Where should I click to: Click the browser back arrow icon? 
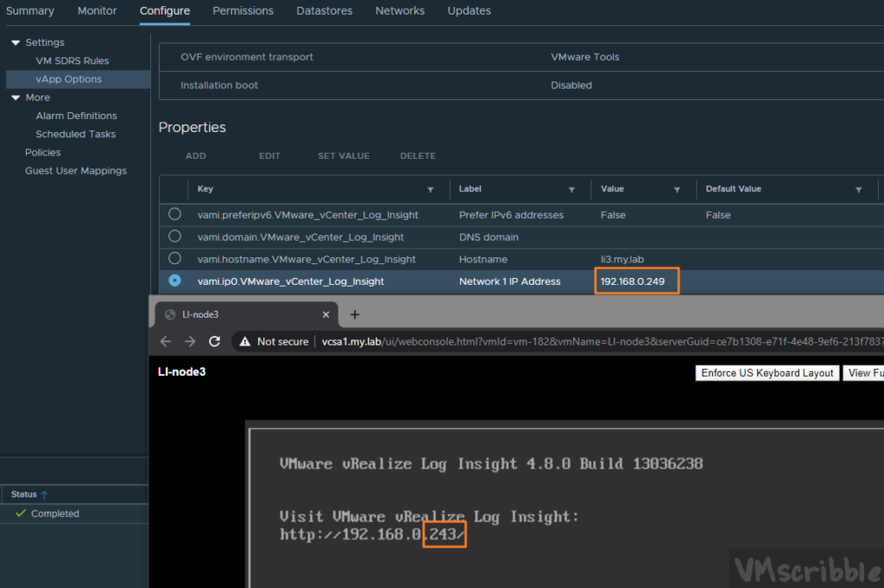coord(167,342)
